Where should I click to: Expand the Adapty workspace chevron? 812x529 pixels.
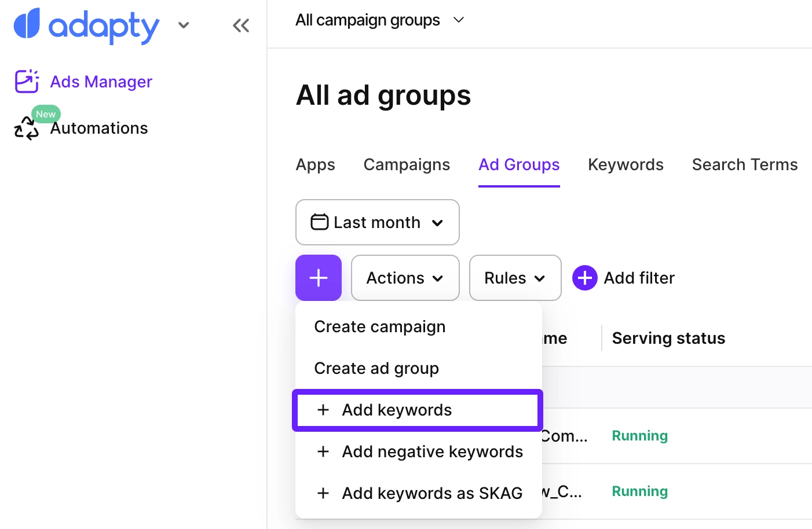click(184, 25)
